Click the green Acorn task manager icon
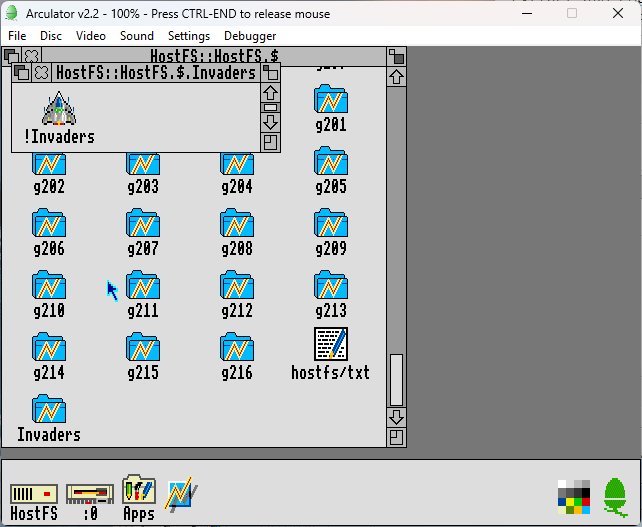 (x=615, y=497)
